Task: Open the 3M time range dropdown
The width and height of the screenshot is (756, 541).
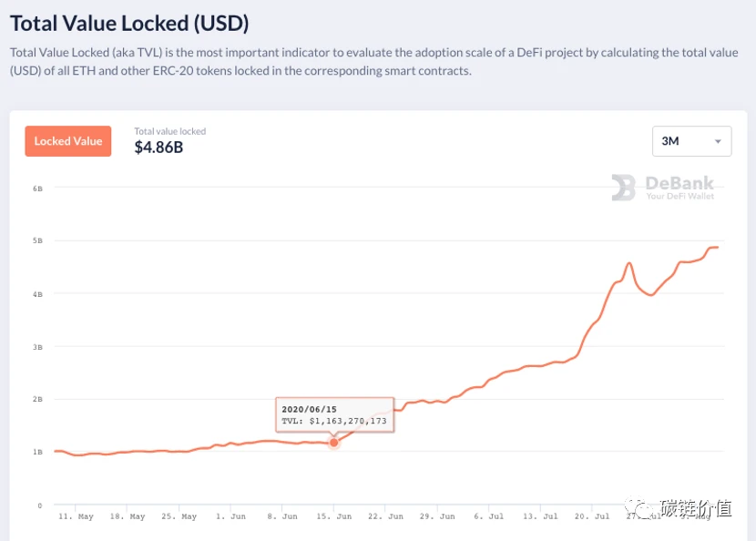Action: (x=692, y=141)
